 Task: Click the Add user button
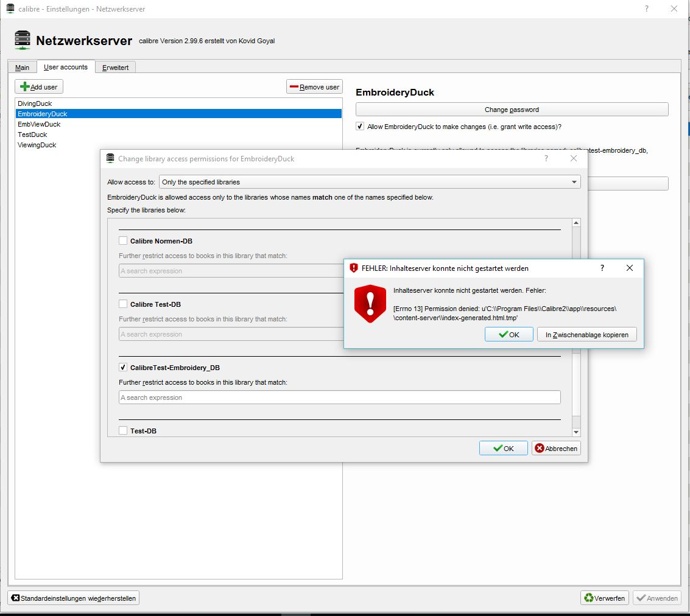[x=39, y=86]
